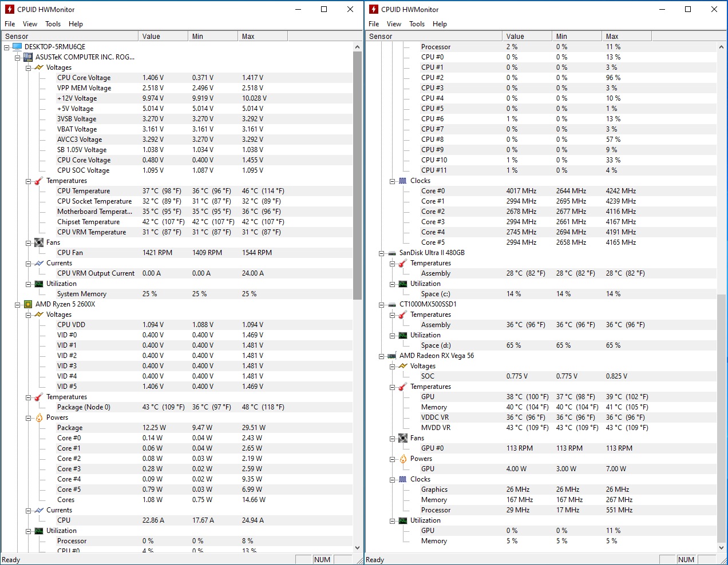The height and width of the screenshot is (565, 728).
Task: Click the Vega 56 Clocks icon
Action: 403,479
